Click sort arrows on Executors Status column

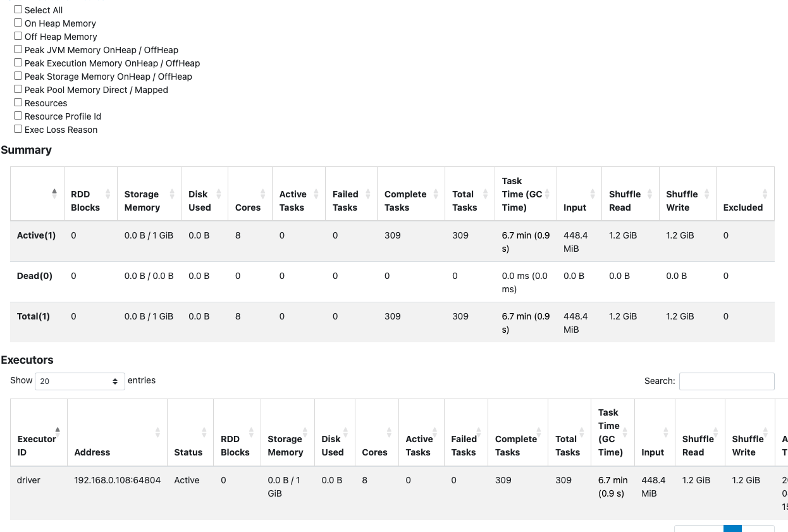(204, 433)
